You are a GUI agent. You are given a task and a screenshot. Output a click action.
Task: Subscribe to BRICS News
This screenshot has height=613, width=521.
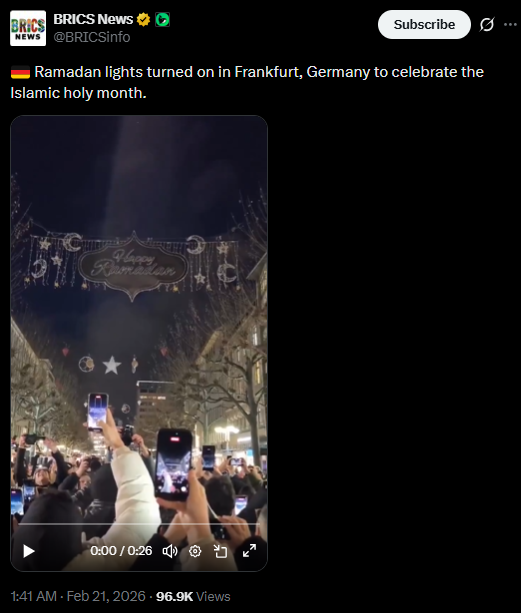coord(424,25)
